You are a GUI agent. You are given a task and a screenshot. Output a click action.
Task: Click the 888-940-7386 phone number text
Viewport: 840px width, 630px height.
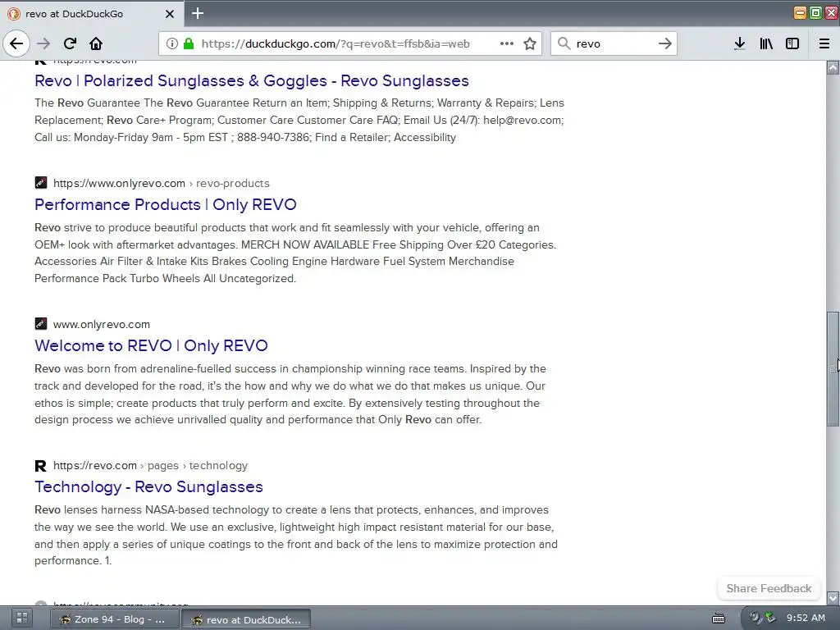point(272,137)
